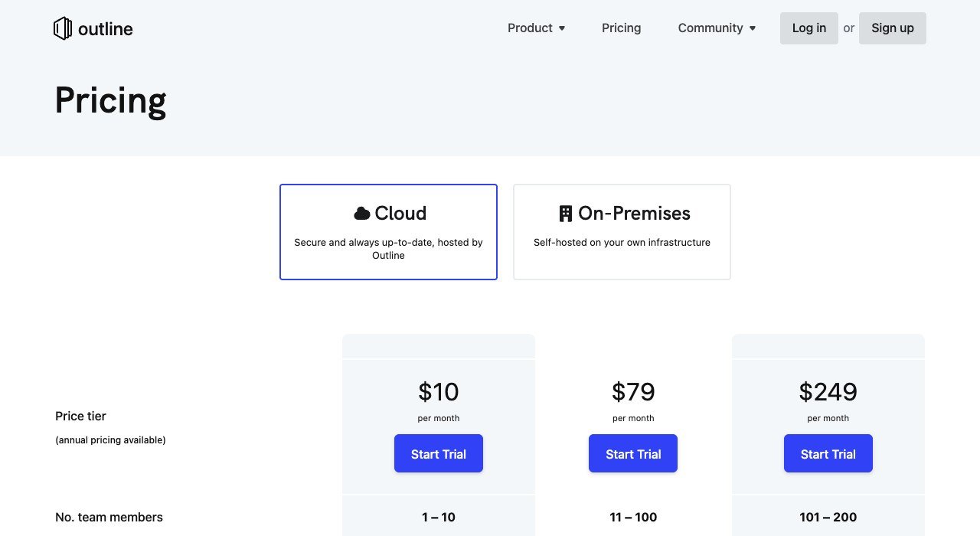Click "Self-hosted on your own infrastructure" text
The image size is (980, 536).
point(622,242)
